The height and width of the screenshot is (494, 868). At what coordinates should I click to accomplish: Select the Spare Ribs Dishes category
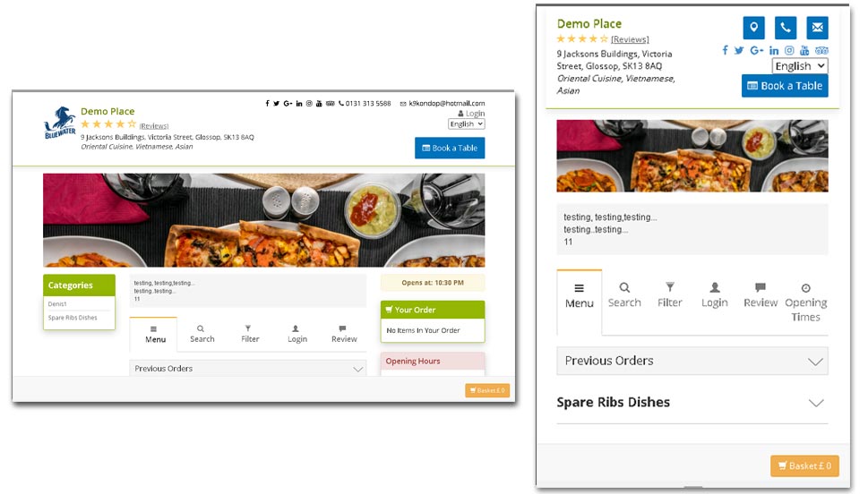point(73,318)
